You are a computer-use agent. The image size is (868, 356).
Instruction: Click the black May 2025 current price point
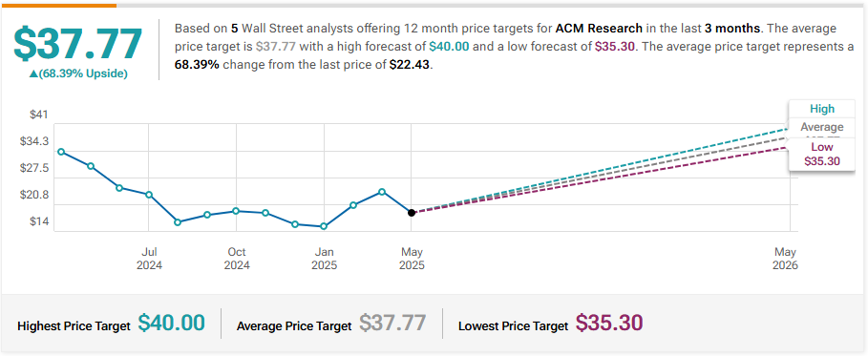click(412, 213)
